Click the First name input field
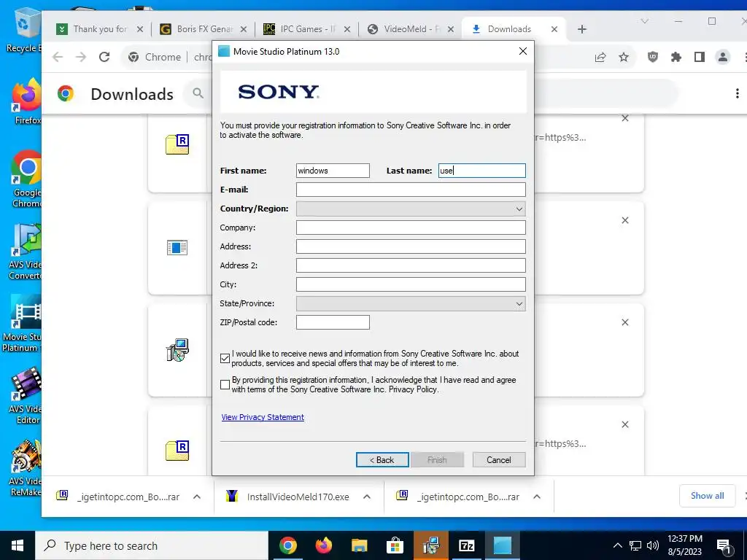The image size is (747, 560). pyautogui.click(x=333, y=171)
